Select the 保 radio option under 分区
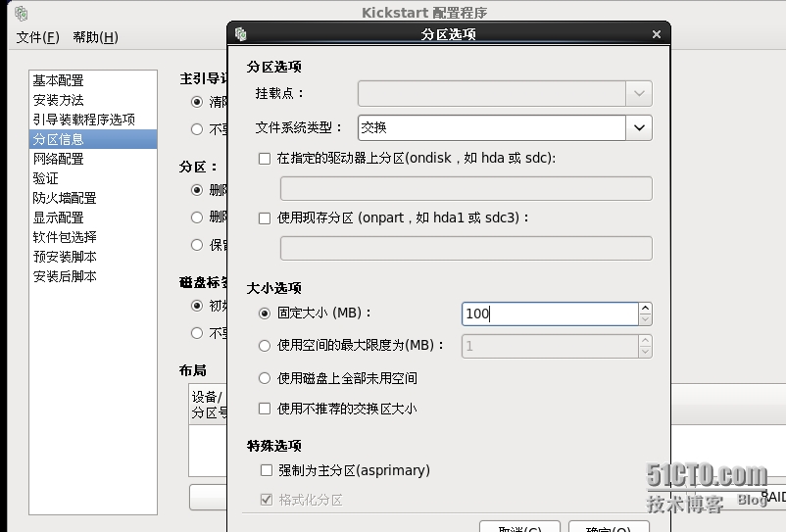 pyautogui.click(x=197, y=245)
